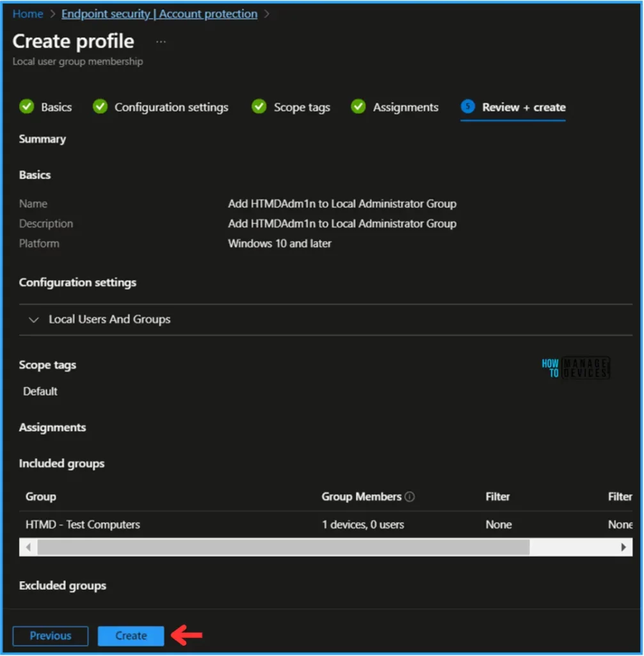Viewport: 644px width, 656px height.
Task: Click the Description value text
Action: click(342, 224)
